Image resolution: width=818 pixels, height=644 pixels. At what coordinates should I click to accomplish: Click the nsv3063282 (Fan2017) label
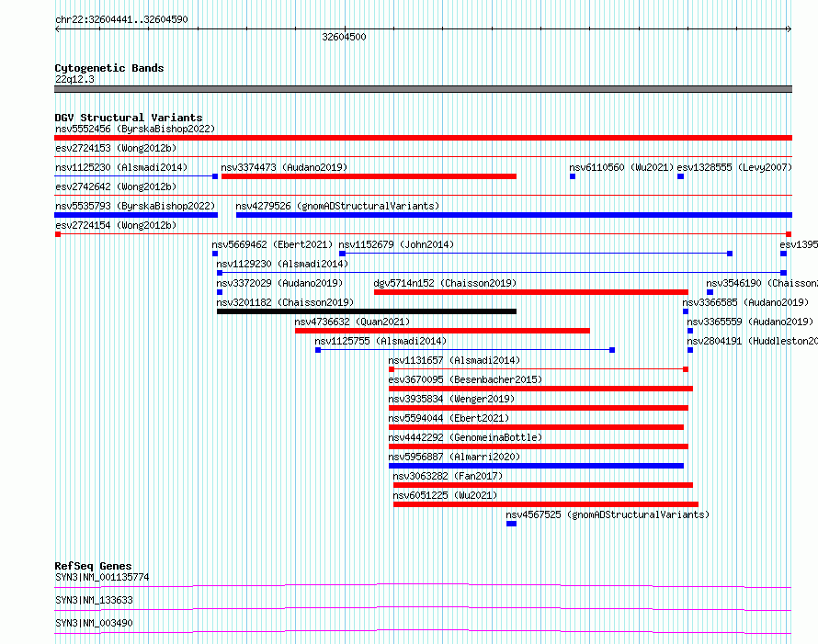[448, 476]
